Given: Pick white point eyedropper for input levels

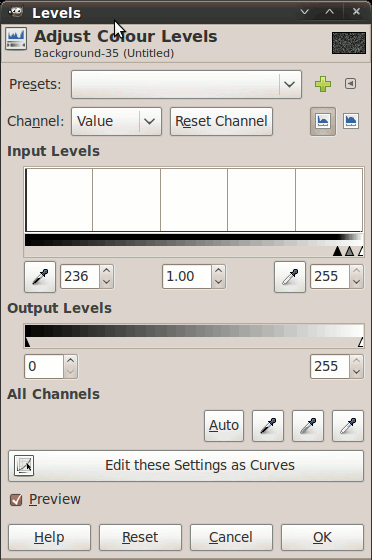Looking at the screenshot, I should tap(290, 277).
